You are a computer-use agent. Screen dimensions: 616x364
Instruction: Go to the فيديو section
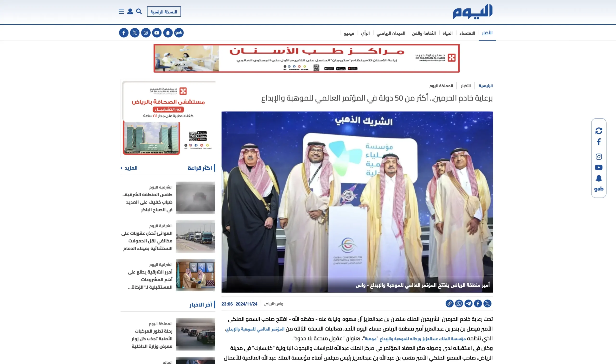(349, 33)
